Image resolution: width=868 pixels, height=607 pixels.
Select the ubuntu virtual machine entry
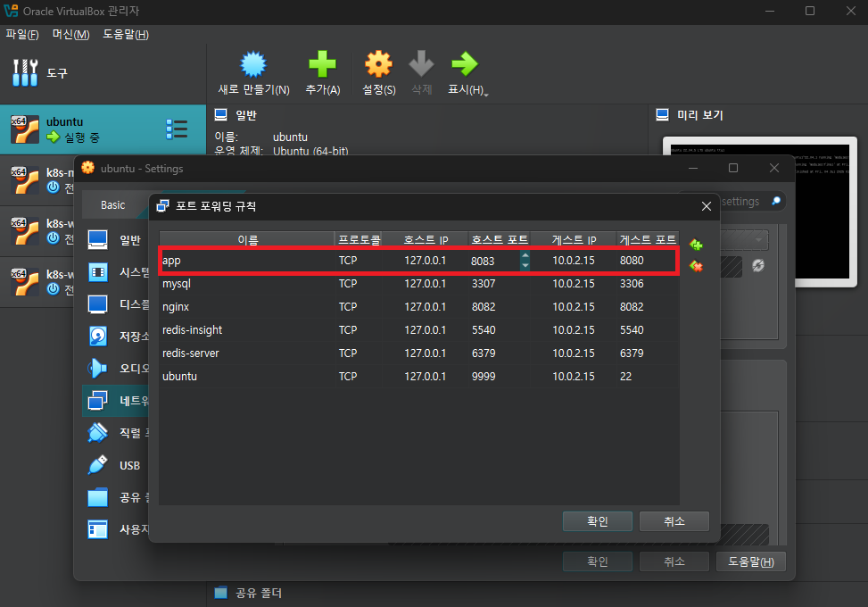[103, 129]
